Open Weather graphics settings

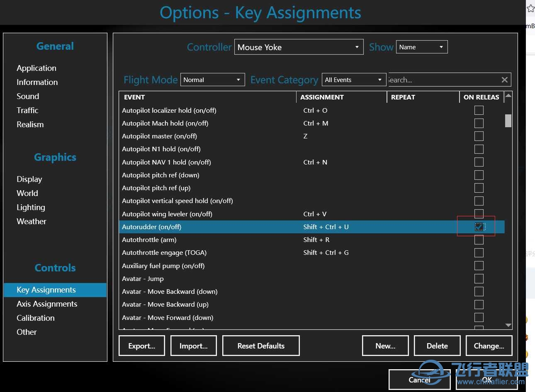pyautogui.click(x=32, y=221)
